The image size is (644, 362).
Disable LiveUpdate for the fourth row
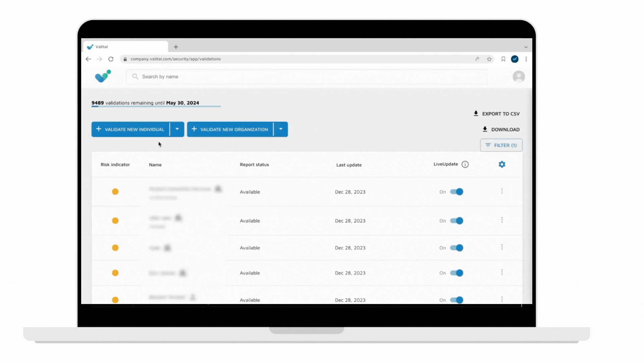[x=457, y=273]
